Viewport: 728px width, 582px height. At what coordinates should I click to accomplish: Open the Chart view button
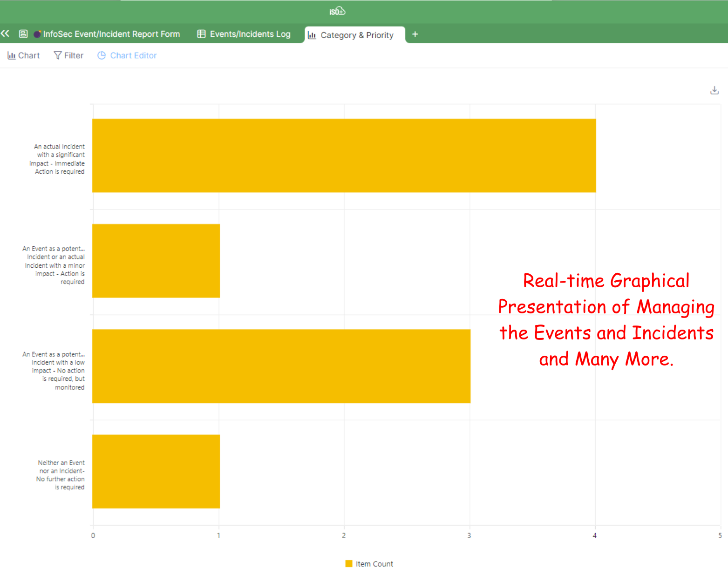coord(24,55)
